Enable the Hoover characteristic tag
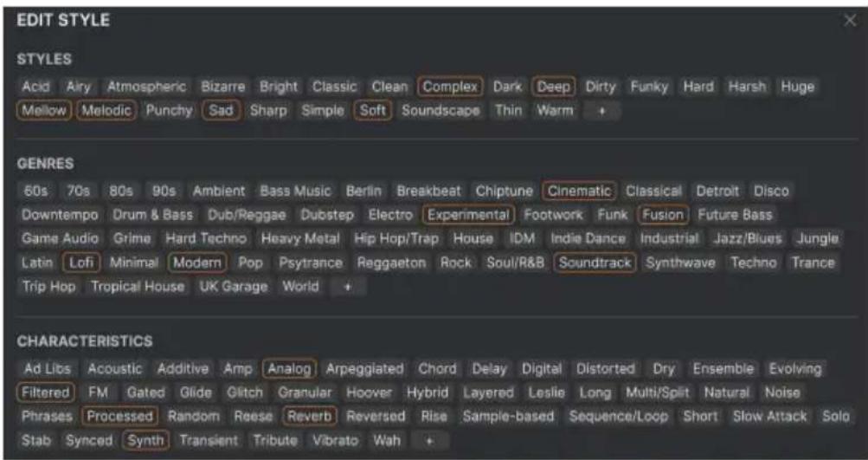Viewport: 868px width, 460px height. (369, 393)
